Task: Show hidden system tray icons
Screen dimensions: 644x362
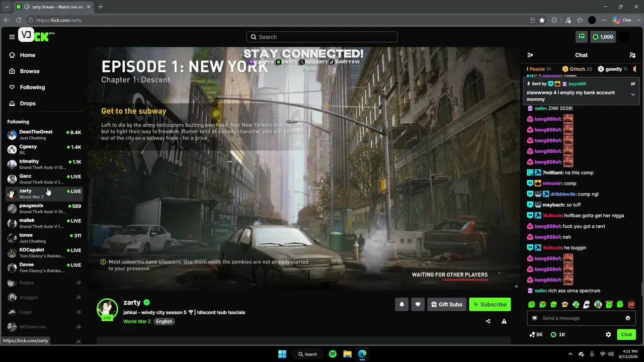Action: pos(570,354)
